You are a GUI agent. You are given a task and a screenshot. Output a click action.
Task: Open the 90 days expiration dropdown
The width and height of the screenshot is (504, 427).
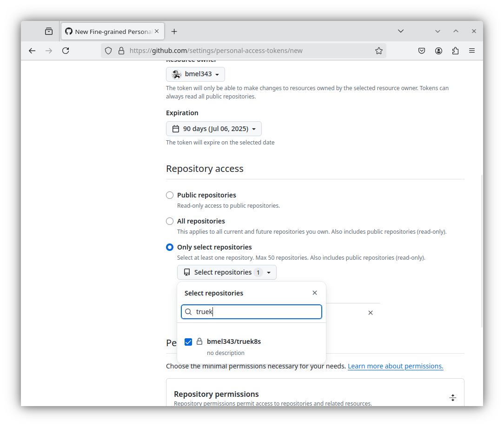pos(213,129)
